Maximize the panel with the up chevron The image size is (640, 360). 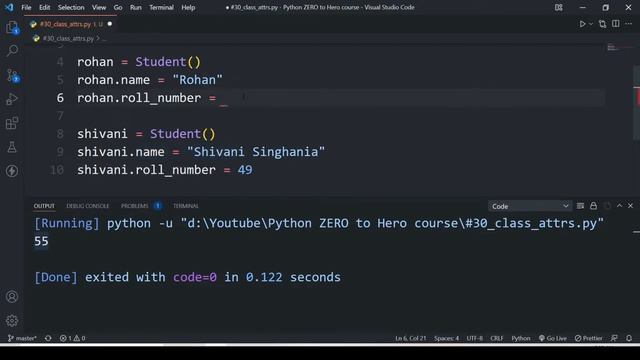click(x=619, y=206)
